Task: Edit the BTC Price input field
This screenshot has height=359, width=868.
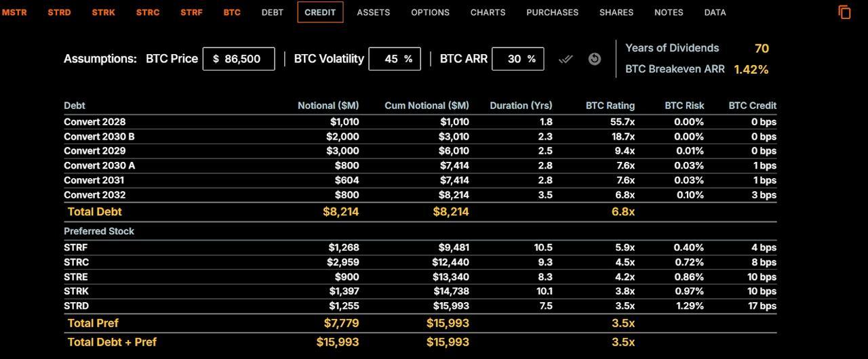Action: 239,59
